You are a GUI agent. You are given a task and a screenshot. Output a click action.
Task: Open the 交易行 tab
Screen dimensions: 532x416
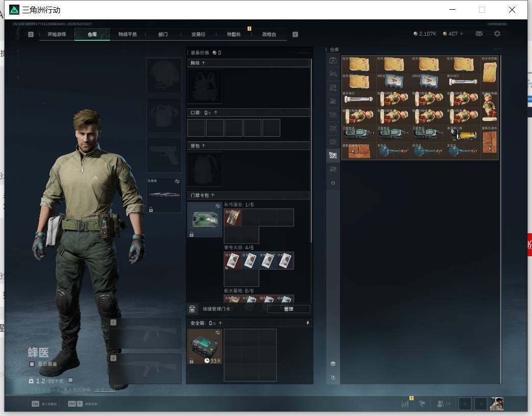[x=199, y=34]
